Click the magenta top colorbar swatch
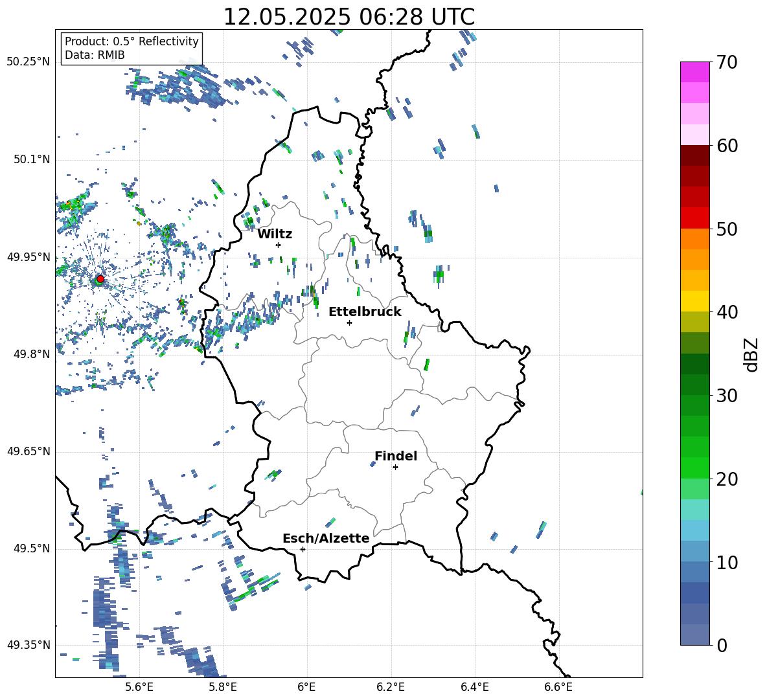767x700 pixels. (694, 72)
